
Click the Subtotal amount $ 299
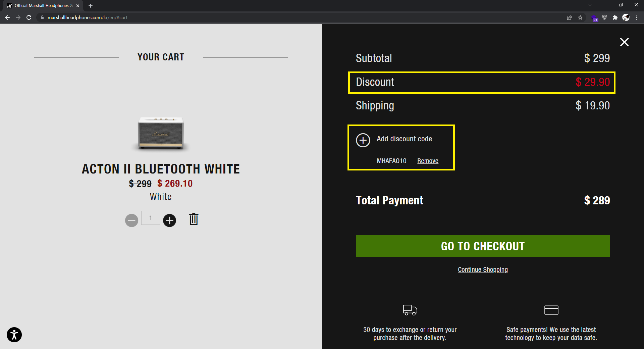coord(597,58)
